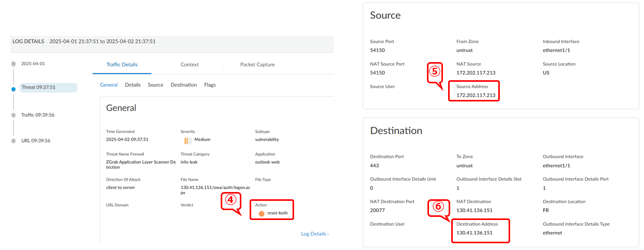The width and height of the screenshot is (644, 250).
Task: Jump to the Source section link
Action: [x=156, y=85]
